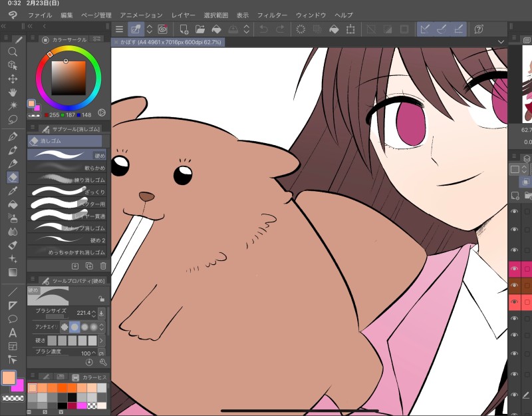This screenshot has height=416, width=532.
Task: Select the Straight line figure tool
Action: [x=13, y=292]
